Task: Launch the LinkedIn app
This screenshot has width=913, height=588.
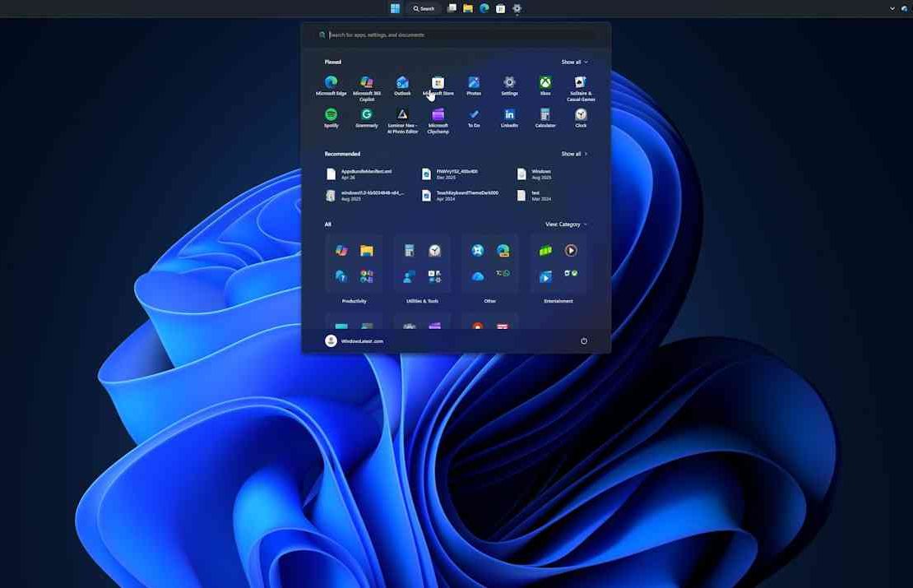Action: click(x=509, y=118)
